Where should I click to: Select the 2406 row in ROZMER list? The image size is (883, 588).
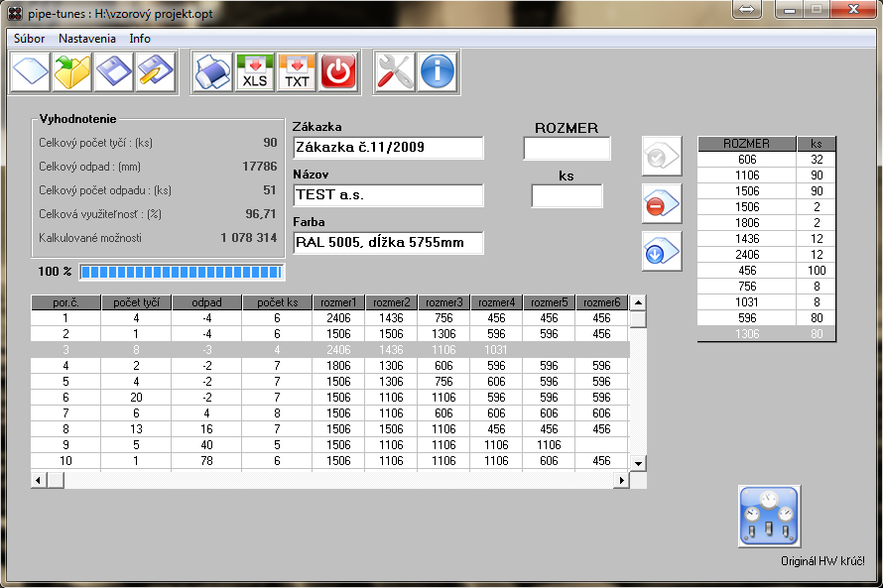(746, 255)
